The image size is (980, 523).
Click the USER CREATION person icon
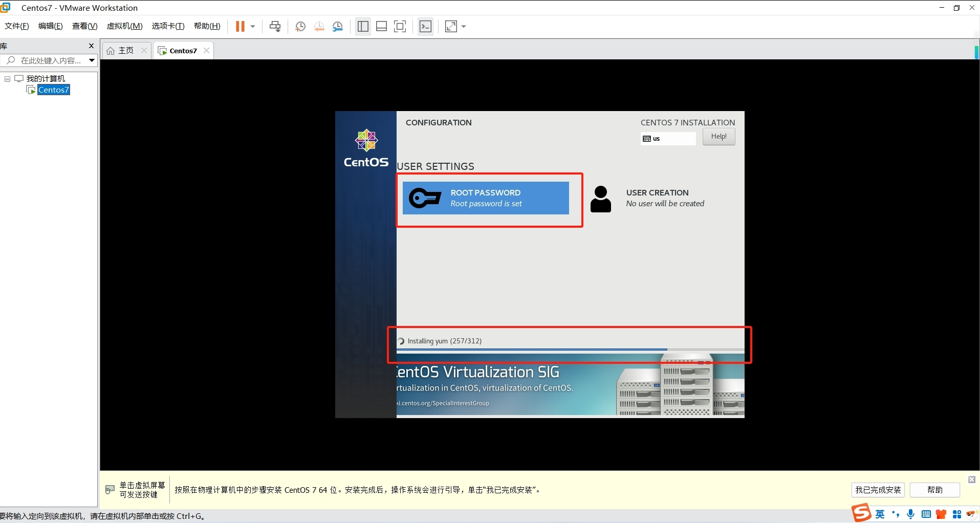(600, 199)
